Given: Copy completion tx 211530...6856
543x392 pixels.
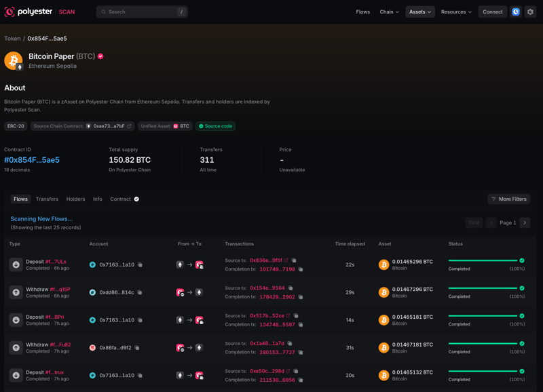Looking at the screenshot, I should point(301,380).
